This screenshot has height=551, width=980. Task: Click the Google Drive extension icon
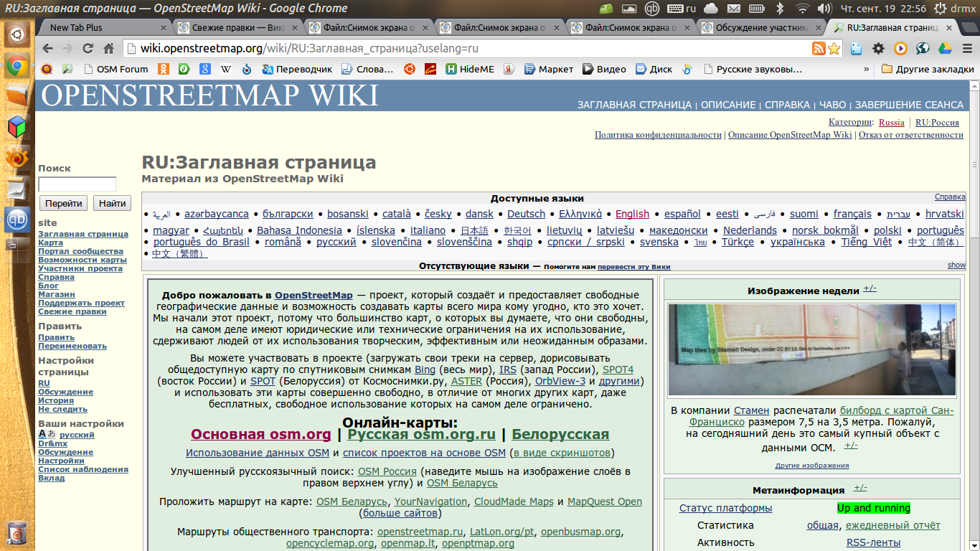[x=945, y=49]
